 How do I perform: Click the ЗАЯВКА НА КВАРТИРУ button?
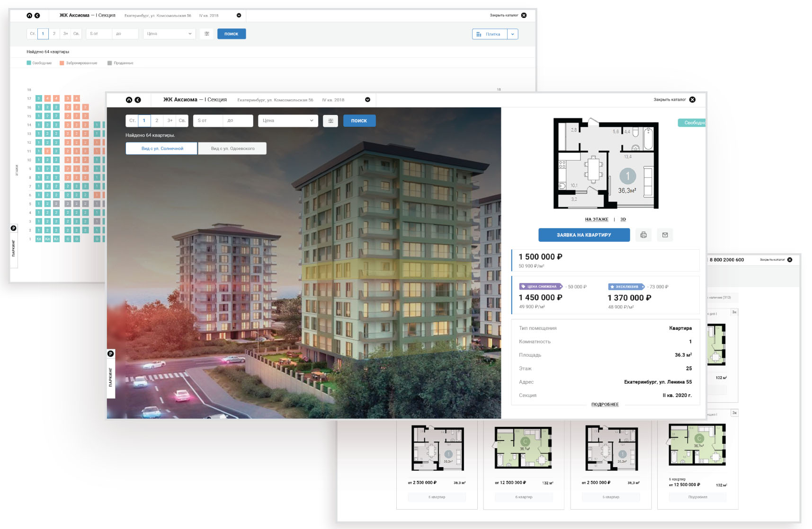click(x=584, y=235)
